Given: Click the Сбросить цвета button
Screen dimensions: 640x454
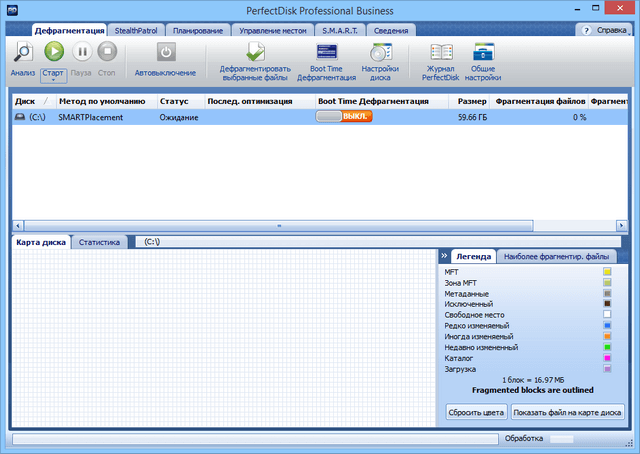Looking at the screenshot, I should [x=475, y=411].
